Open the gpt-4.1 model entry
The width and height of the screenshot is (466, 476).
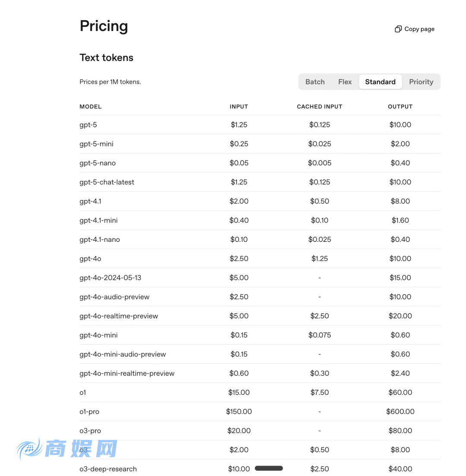point(90,201)
